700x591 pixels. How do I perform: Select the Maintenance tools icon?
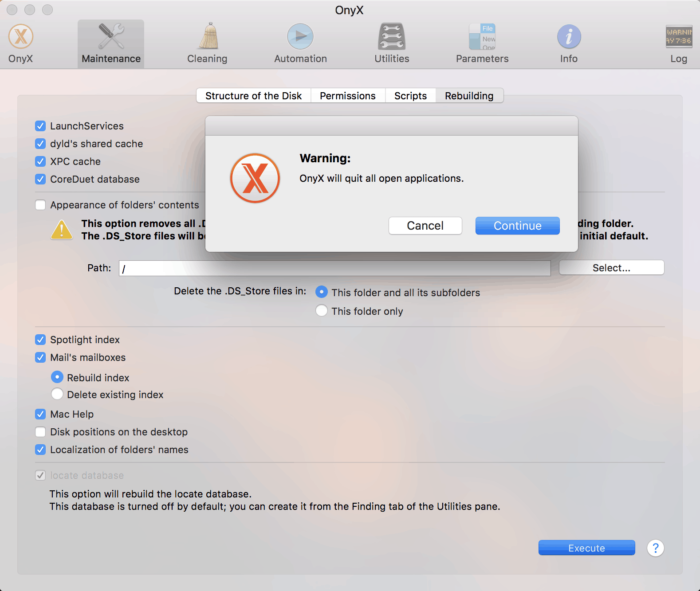[x=111, y=43]
